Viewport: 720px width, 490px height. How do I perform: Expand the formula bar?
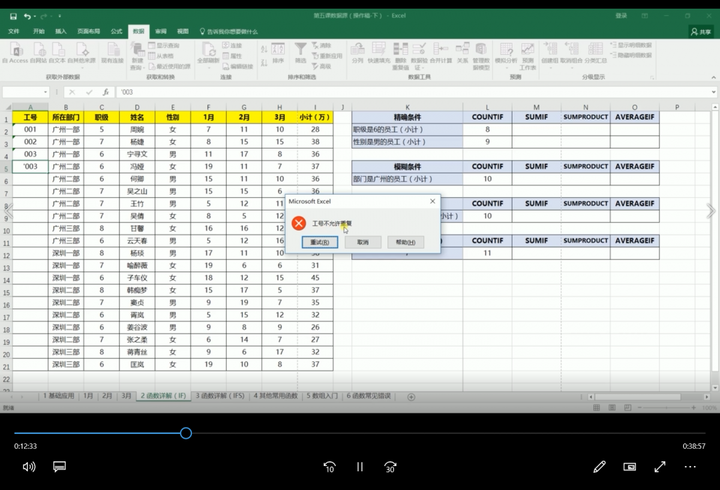coord(714,92)
